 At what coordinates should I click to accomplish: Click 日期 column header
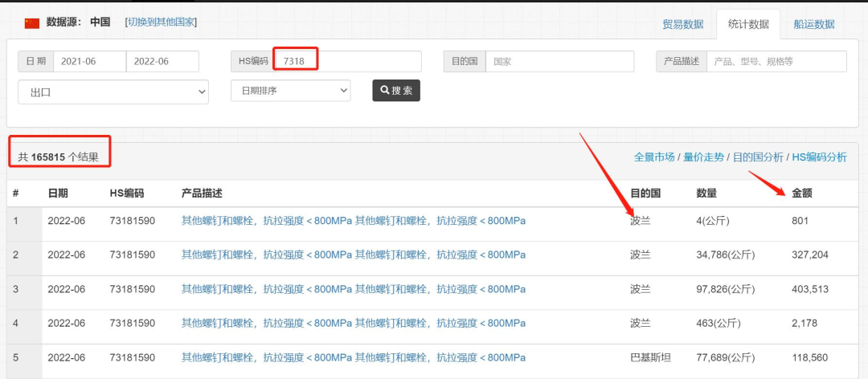58,193
